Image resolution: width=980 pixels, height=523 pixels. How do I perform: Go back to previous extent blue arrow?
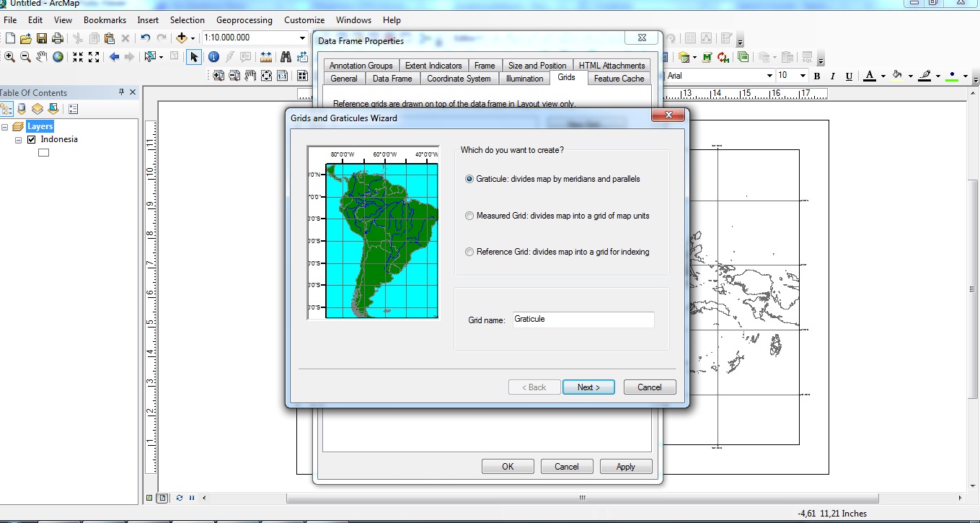click(114, 57)
